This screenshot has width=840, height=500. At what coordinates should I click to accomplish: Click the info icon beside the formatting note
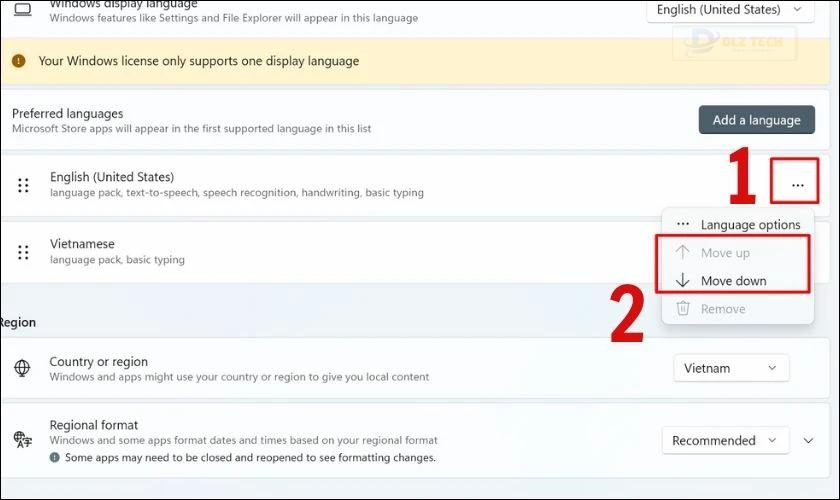(x=55, y=457)
